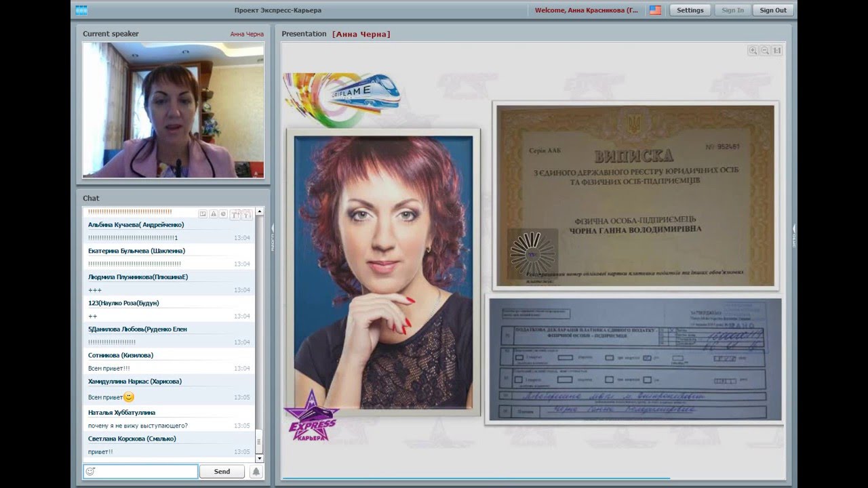
Task: Click the portrait photo on the slide
Action: (x=384, y=272)
